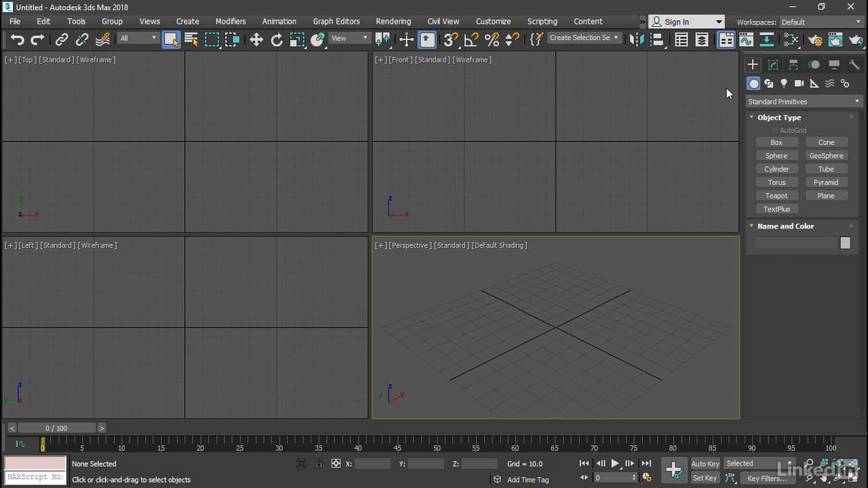The height and width of the screenshot is (488, 868).
Task: Click the Sphere primitive button
Action: (x=776, y=156)
